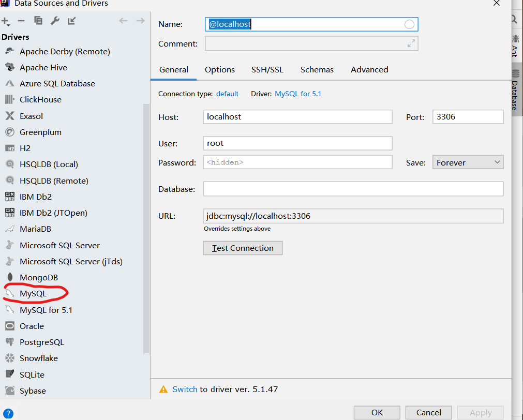
Task: Open the Save Forever dropdown
Action: [468, 162]
